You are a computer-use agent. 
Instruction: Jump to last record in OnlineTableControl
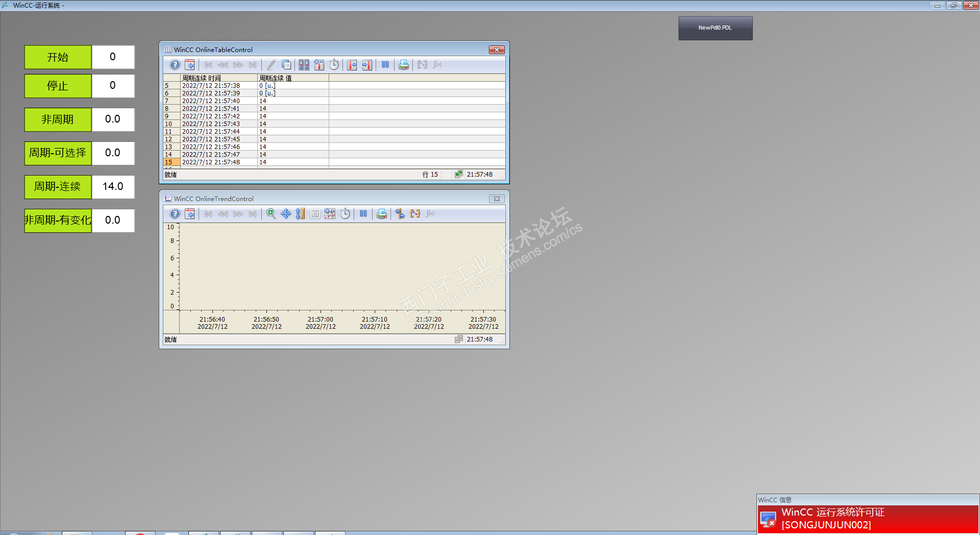[x=253, y=65]
